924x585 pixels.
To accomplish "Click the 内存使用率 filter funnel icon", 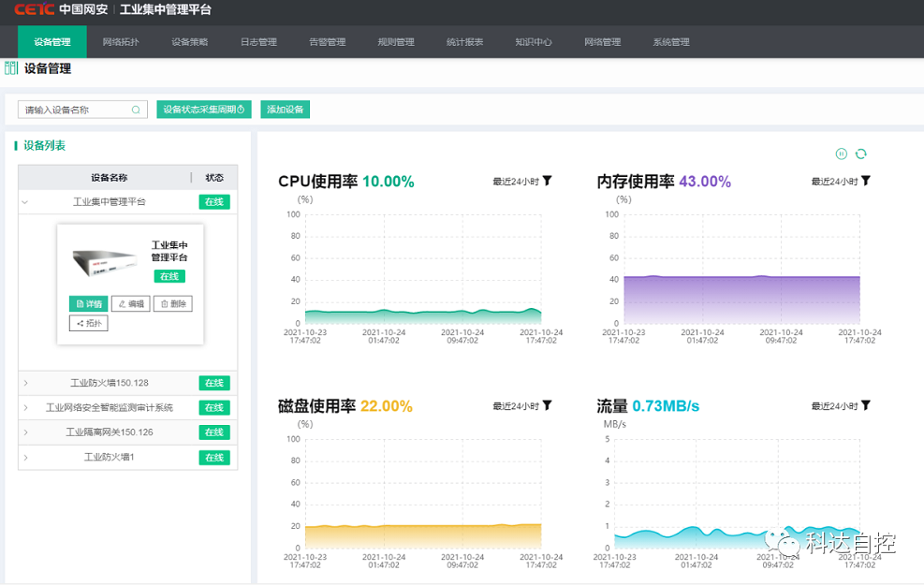I will [x=864, y=183].
